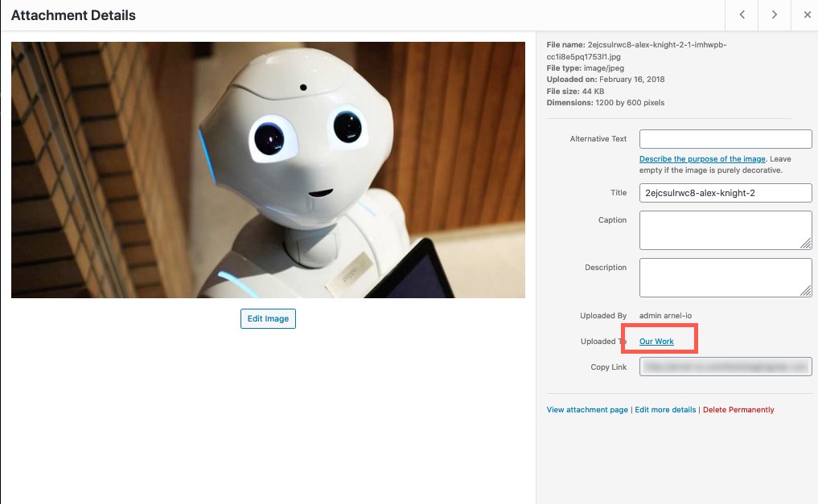The image size is (818, 504).
Task: Click the 'Attachment Details' heading
Action: (73, 15)
